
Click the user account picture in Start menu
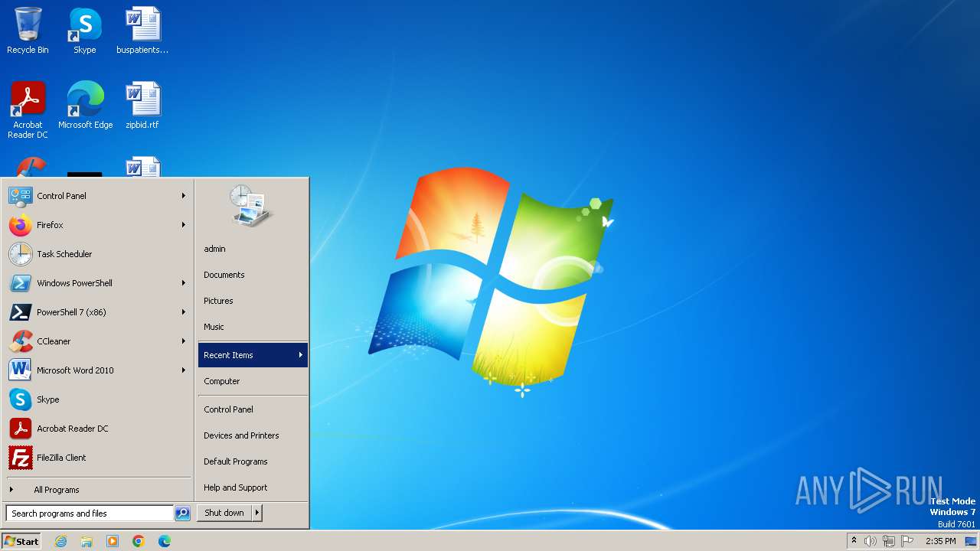point(251,206)
